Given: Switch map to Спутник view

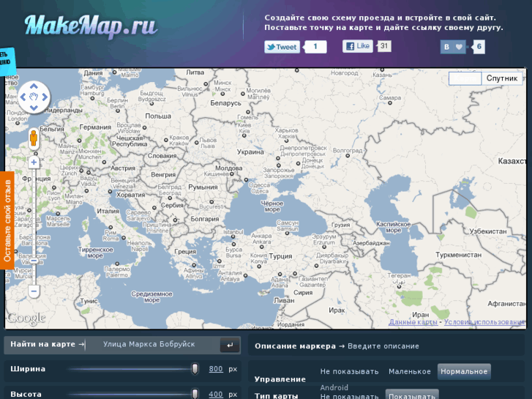Looking at the screenshot, I should click(x=502, y=78).
